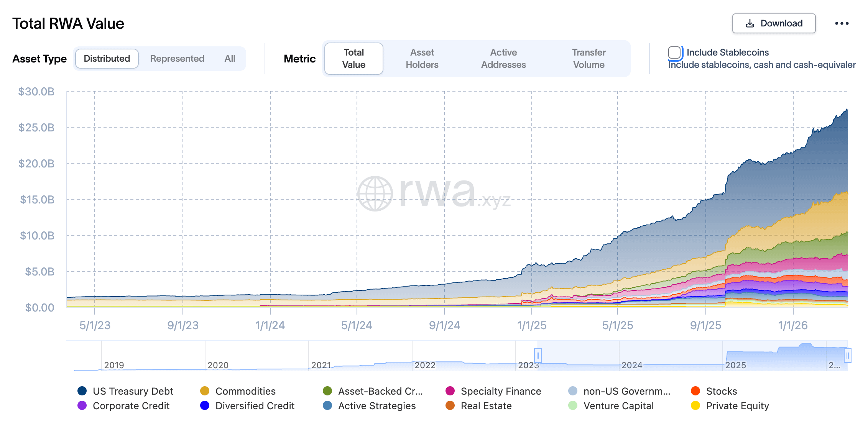
Task: Select the Represented asset type
Action: (x=177, y=59)
